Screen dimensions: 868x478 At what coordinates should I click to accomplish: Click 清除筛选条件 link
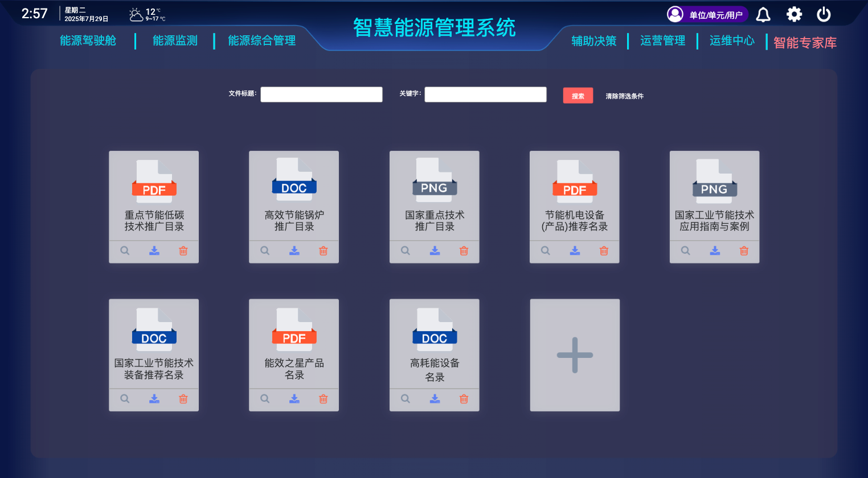pyautogui.click(x=625, y=96)
